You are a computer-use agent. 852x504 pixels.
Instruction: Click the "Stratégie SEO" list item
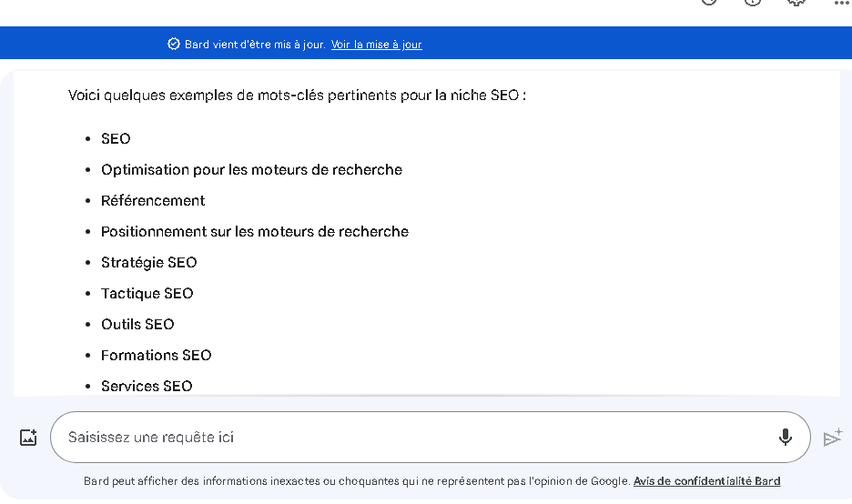coord(148,263)
